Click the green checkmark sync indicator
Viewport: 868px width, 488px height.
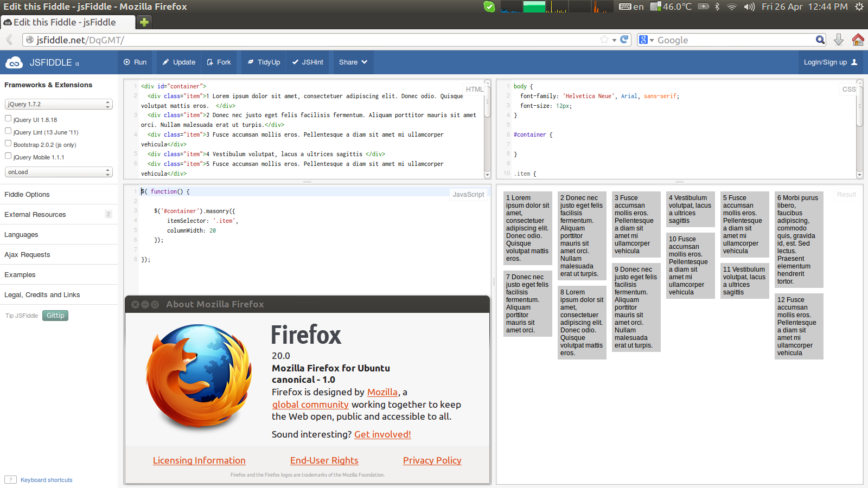click(x=489, y=7)
